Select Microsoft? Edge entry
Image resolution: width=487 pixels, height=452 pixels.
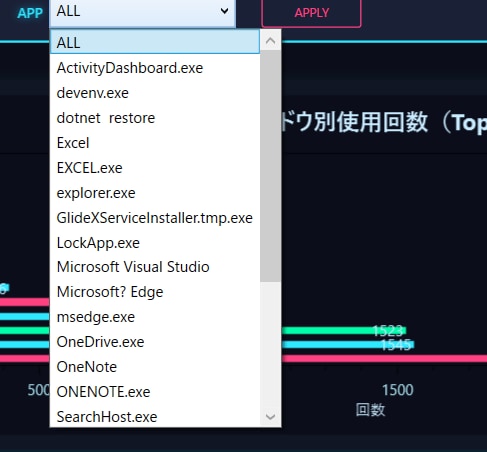[x=155, y=292]
